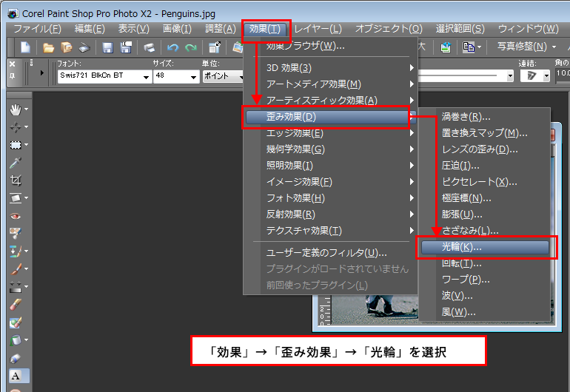The height and width of the screenshot is (392, 570).
Task: Choose 波(V)... entry
Action: click(486, 296)
